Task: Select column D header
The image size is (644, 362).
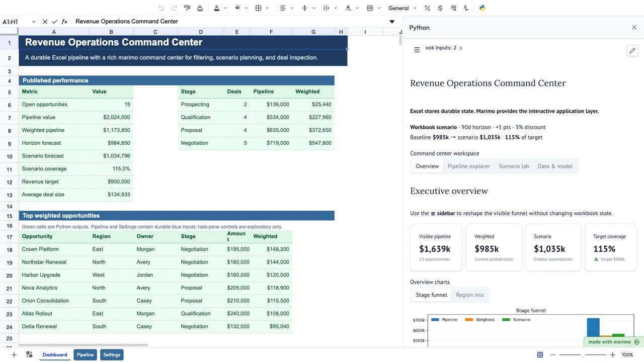Action: pyautogui.click(x=201, y=32)
